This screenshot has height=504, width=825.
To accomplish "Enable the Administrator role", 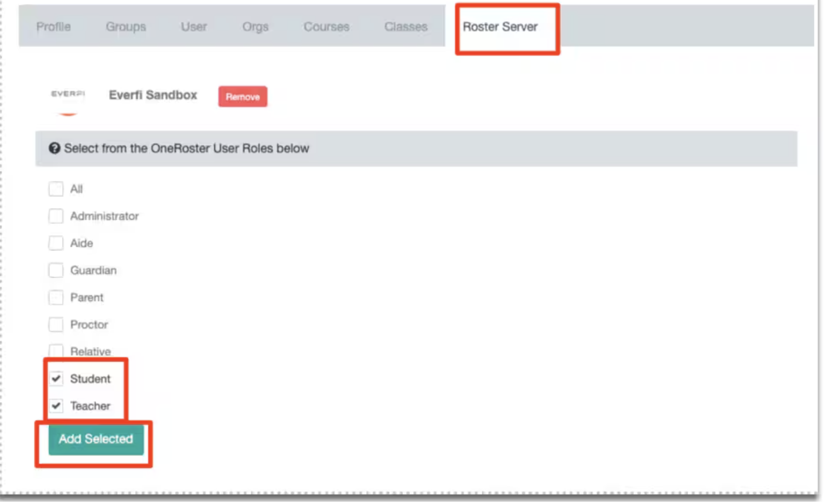I will click(x=56, y=216).
